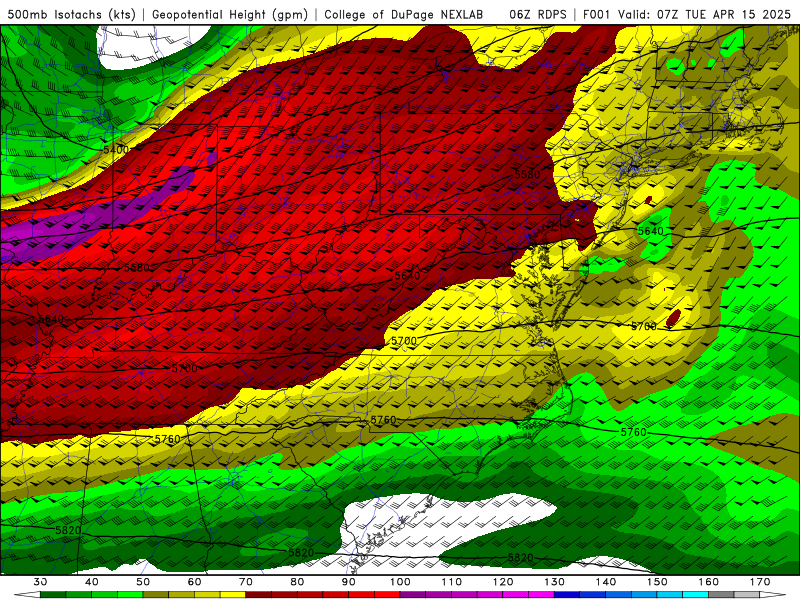Click the 70 kts color scale label
The image size is (800, 600).
click(246, 582)
